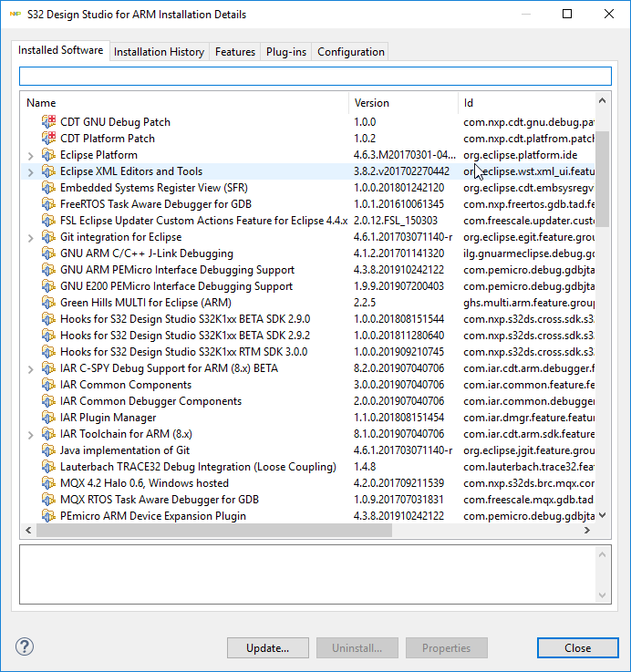Click the software list horizontal scrollbar thumb

click(x=214, y=530)
